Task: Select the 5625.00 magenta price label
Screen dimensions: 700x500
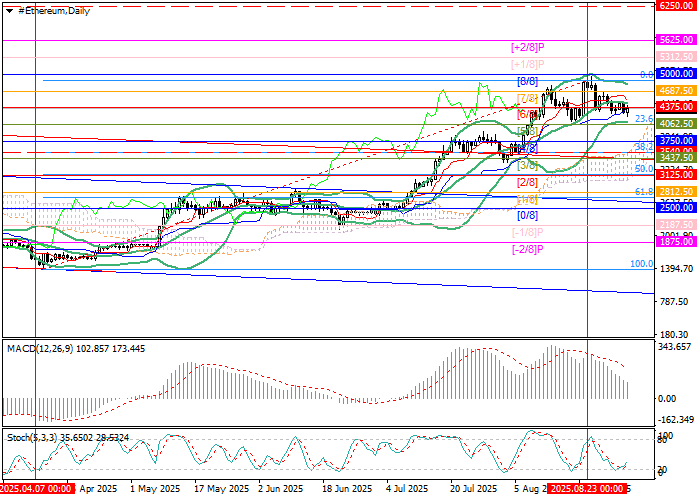Action: 676,40
